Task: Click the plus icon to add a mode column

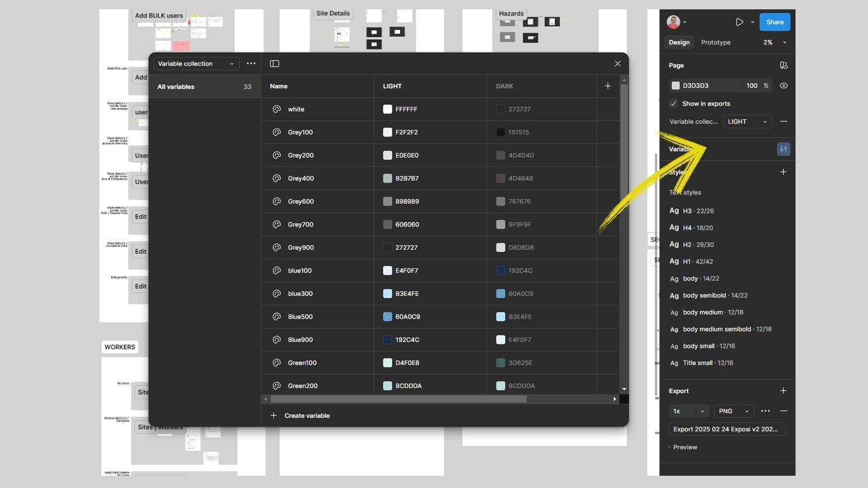Action: 607,85
